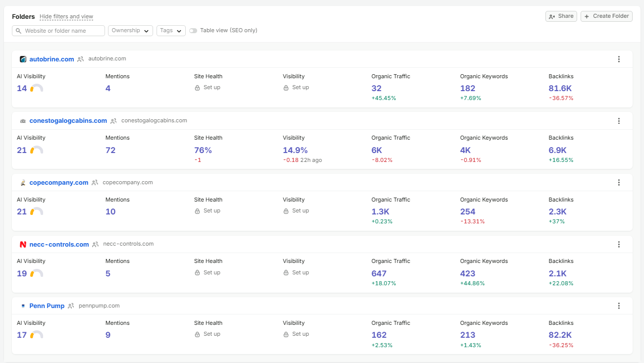Click the Create Folder button
The width and height of the screenshot is (644, 363).
tap(606, 16)
